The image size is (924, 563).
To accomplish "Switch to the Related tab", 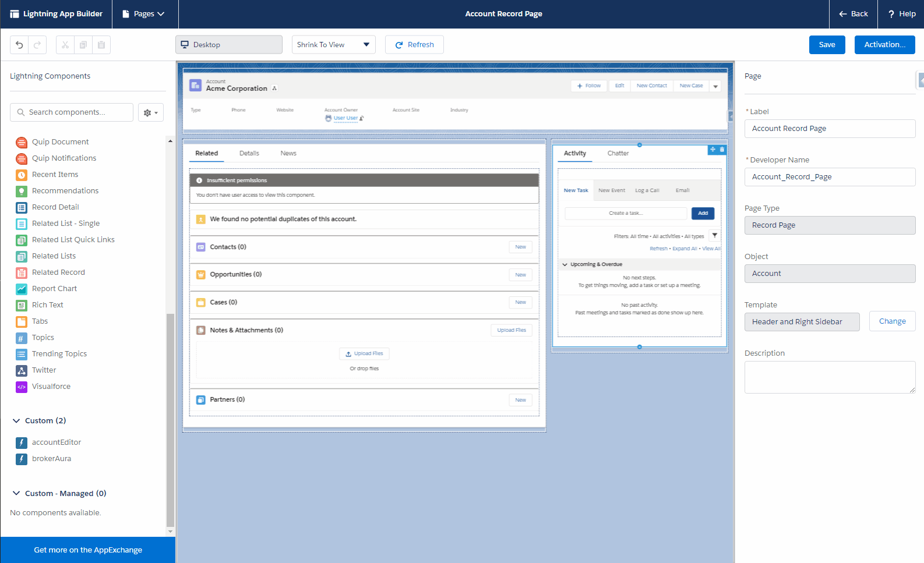I will click(x=207, y=153).
